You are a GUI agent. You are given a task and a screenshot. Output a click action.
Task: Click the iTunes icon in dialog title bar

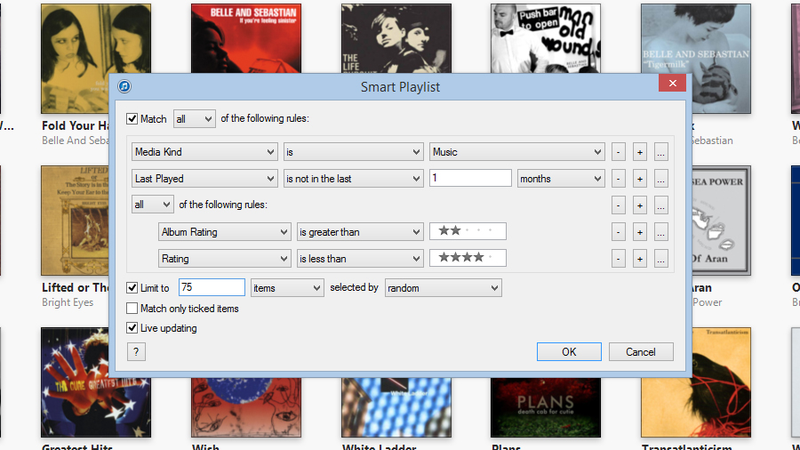click(x=124, y=86)
